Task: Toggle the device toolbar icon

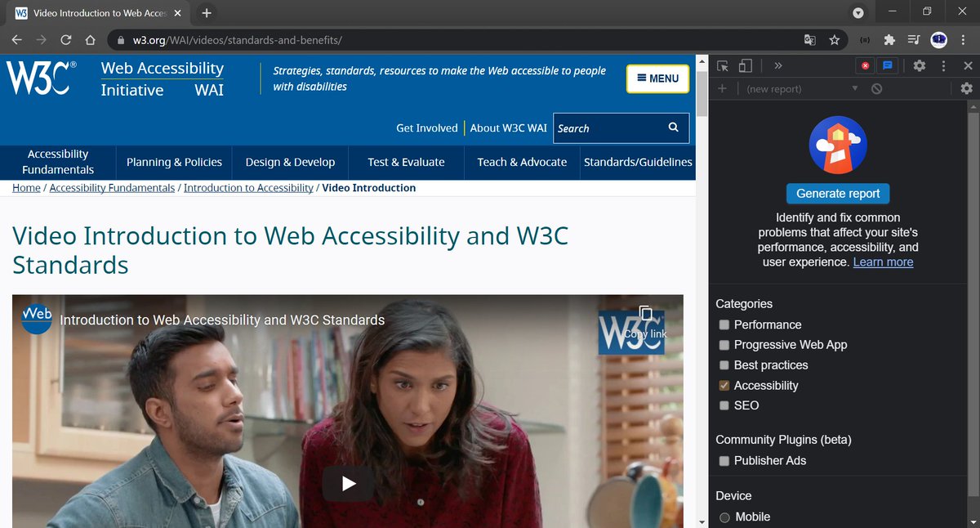Action: (745, 66)
